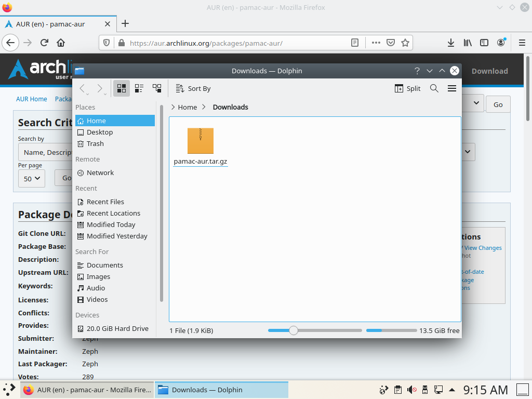Show Recent Locations in Dolphin
Image resolution: width=532 pixels, height=399 pixels.
(x=115, y=214)
